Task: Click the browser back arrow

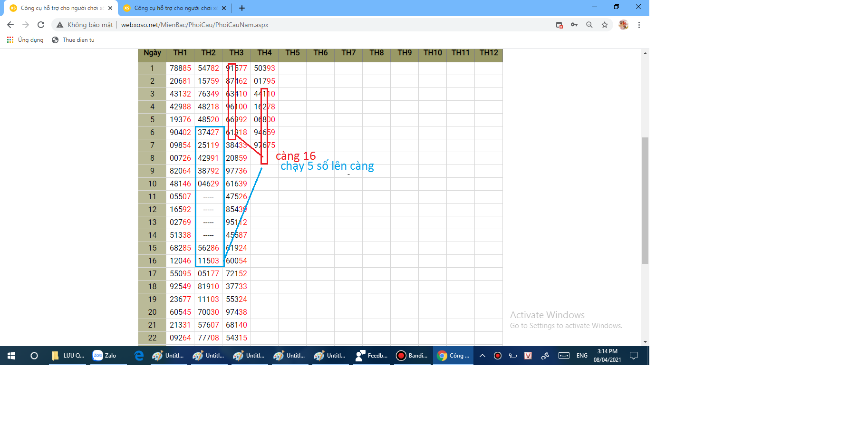Action: [10, 25]
